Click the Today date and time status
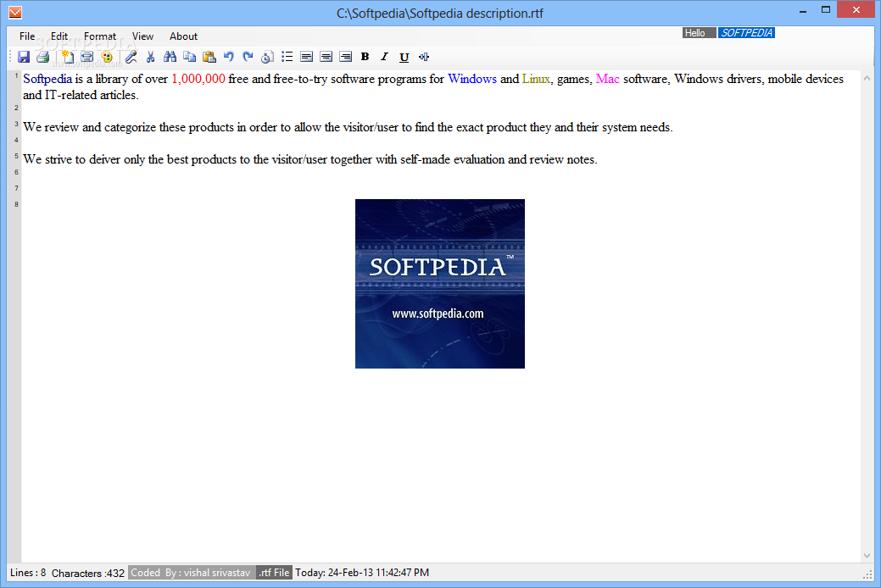881x588 pixels. pos(362,573)
